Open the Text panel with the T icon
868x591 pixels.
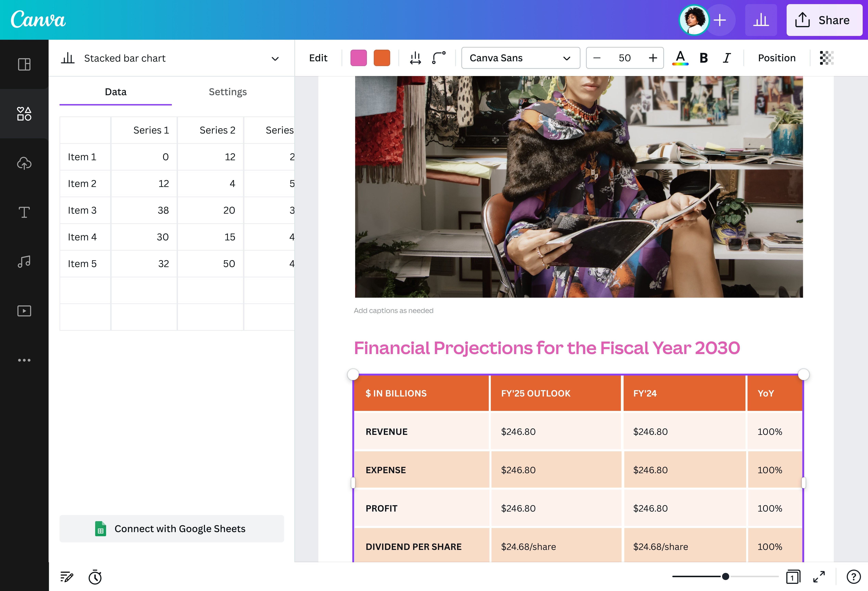[24, 212]
